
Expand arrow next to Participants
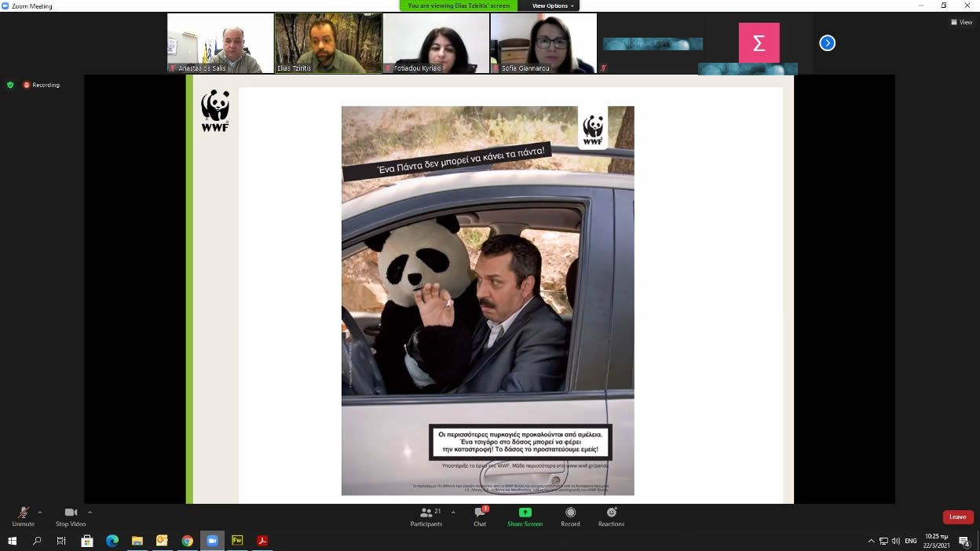coord(453,513)
